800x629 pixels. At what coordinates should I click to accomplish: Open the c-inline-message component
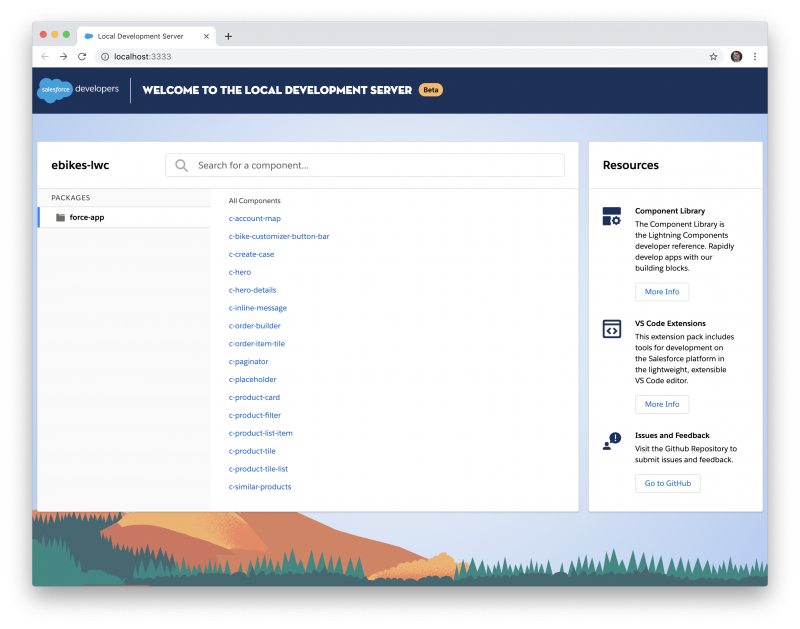pos(258,308)
